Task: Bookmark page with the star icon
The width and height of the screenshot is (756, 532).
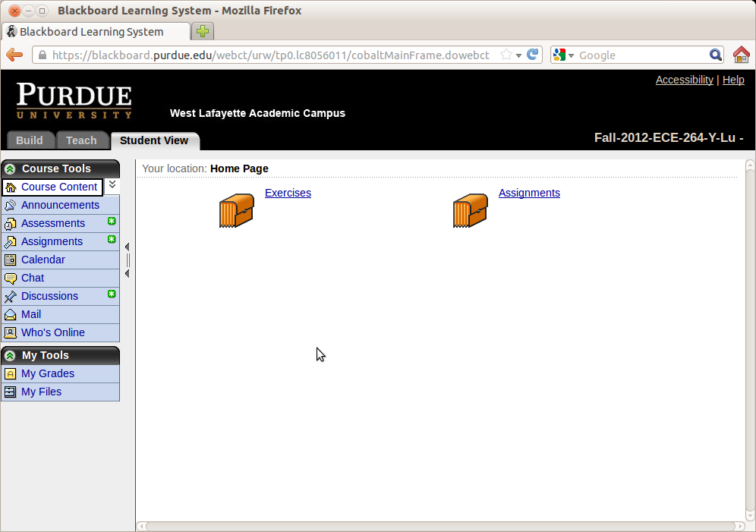Action: pyautogui.click(x=506, y=55)
